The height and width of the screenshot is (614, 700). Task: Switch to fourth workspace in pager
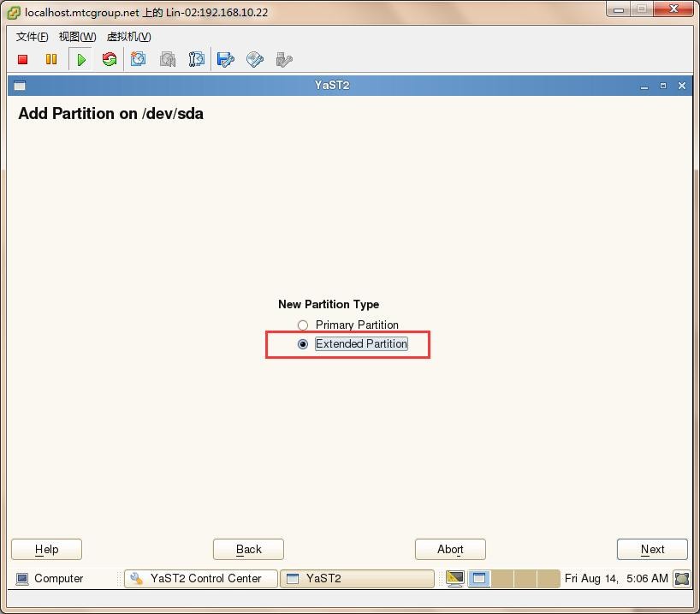549,579
